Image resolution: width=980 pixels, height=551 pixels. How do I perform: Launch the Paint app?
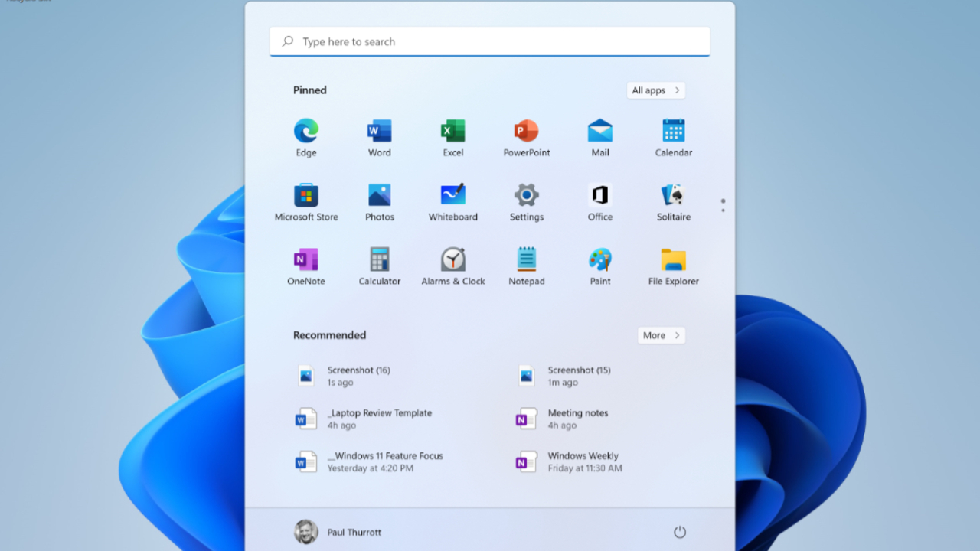point(600,266)
